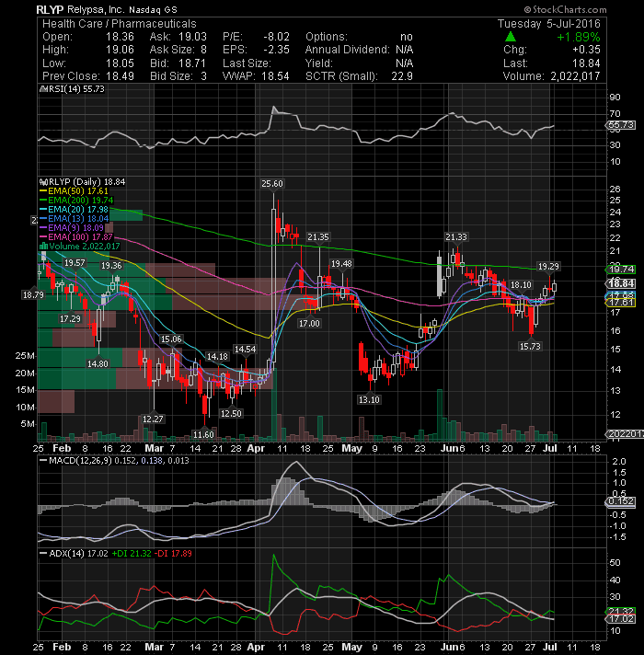Click the RLYP ticker symbol in title

50,9
